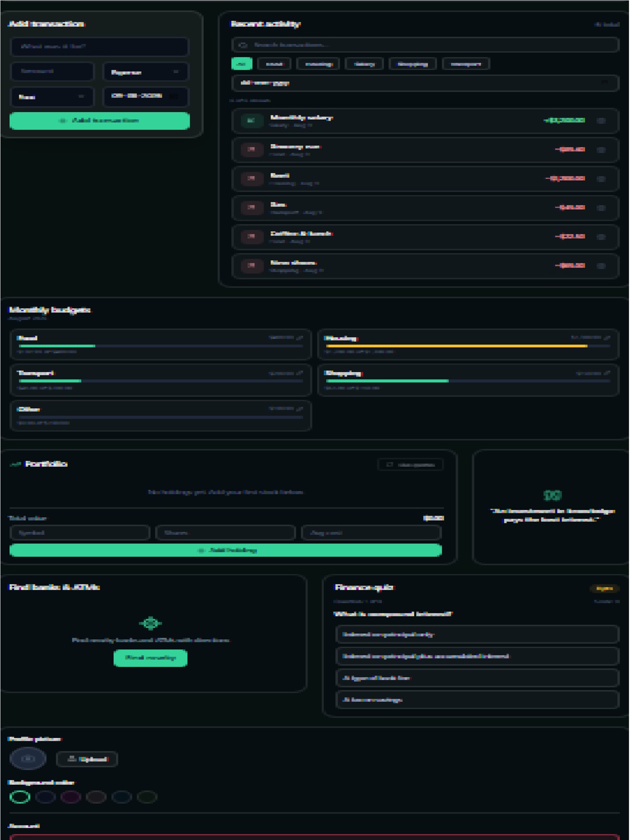Edit the Food budget pencil icon
The image size is (630, 840).
pyautogui.click(x=300, y=337)
